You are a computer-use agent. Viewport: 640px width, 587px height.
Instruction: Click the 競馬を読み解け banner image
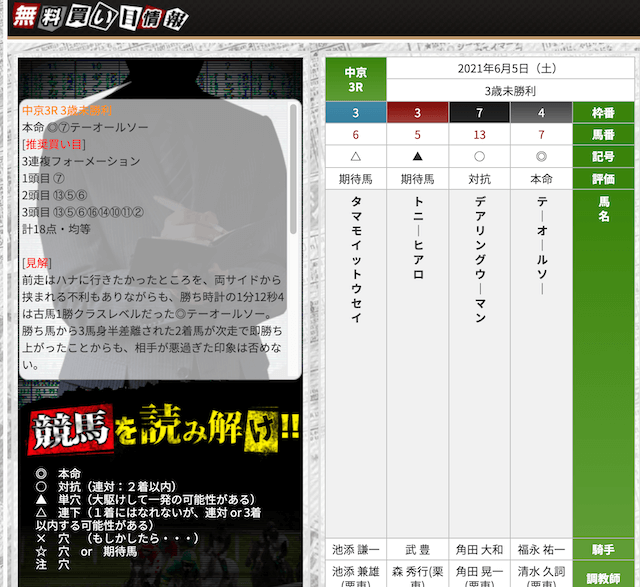coord(164,430)
